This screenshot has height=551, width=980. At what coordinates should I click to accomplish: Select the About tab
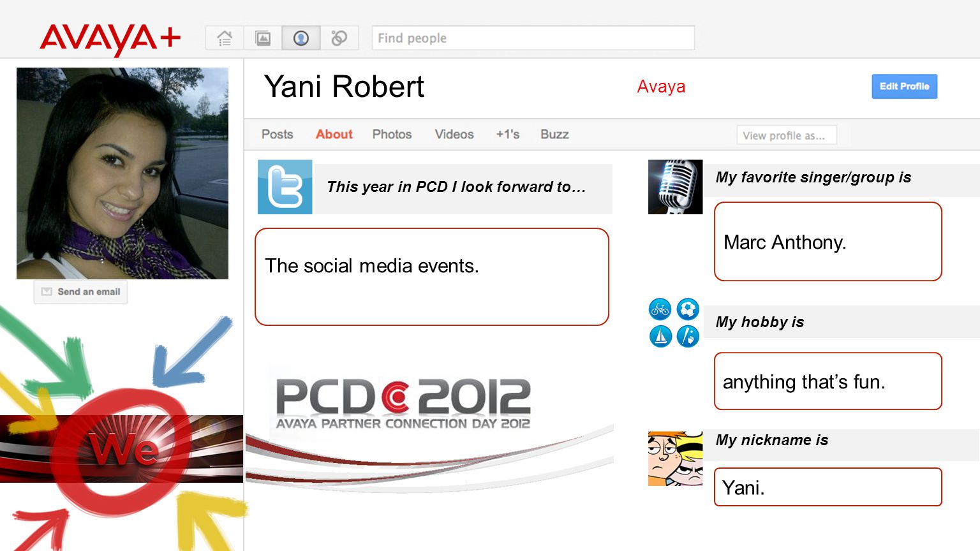[x=334, y=135]
